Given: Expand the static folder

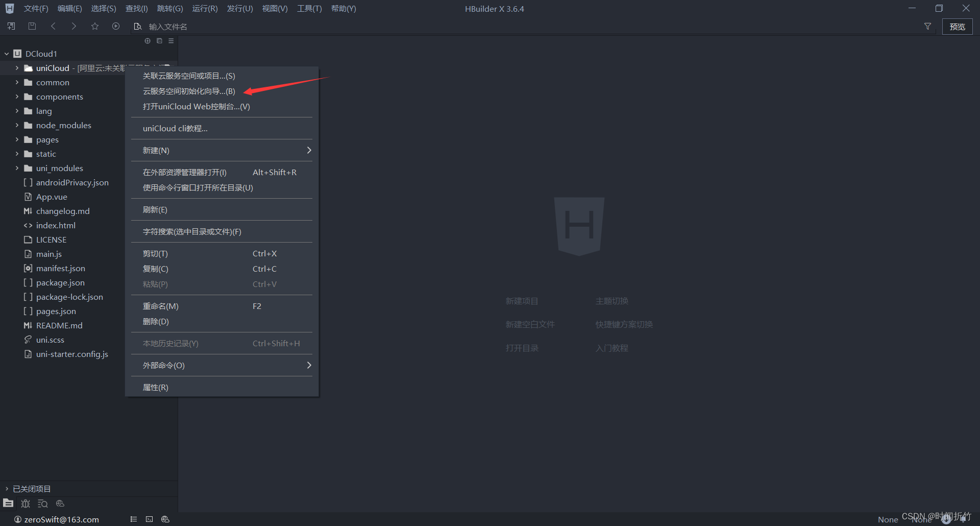Looking at the screenshot, I should pyautogui.click(x=17, y=154).
